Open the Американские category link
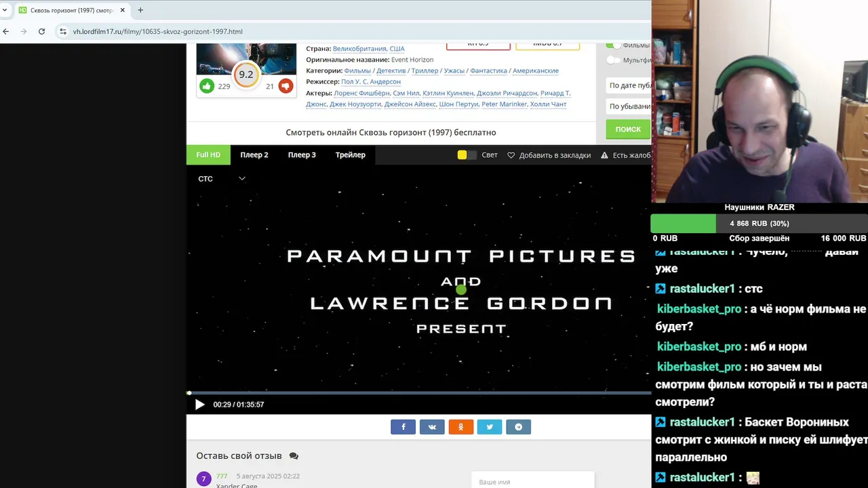Image resolution: width=868 pixels, height=488 pixels. [x=536, y=70]
